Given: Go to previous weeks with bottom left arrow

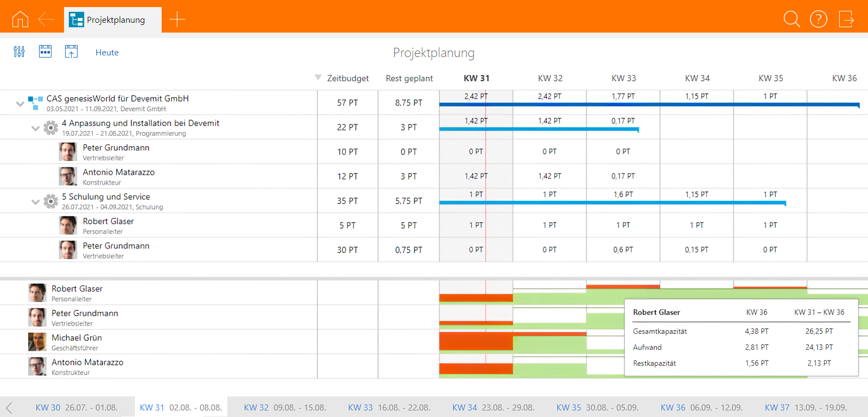Looking at the screenshot, I should 9,407.
